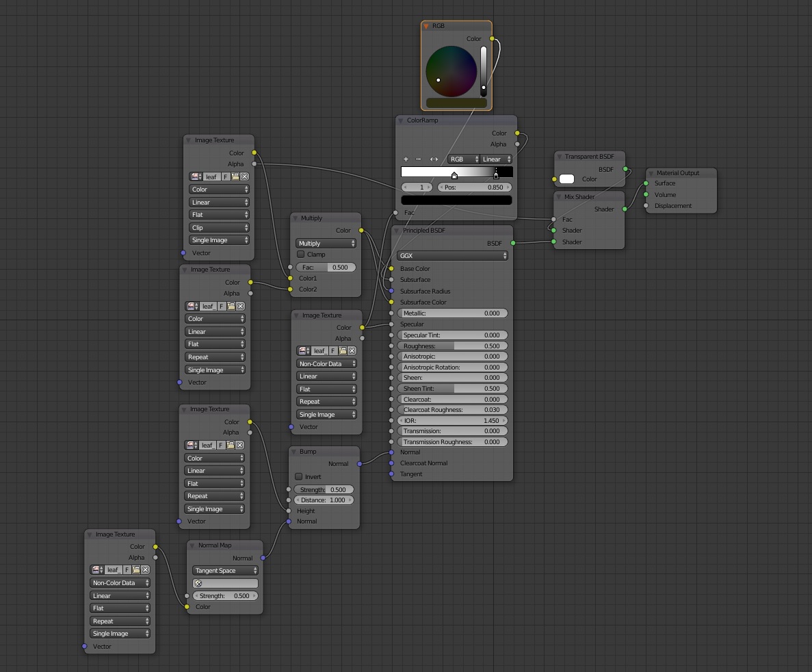The width and height of the screenshot is (812, 672).
Task: Add a ColorRamp stop with the plus icon
Action: tap(406, 159)
